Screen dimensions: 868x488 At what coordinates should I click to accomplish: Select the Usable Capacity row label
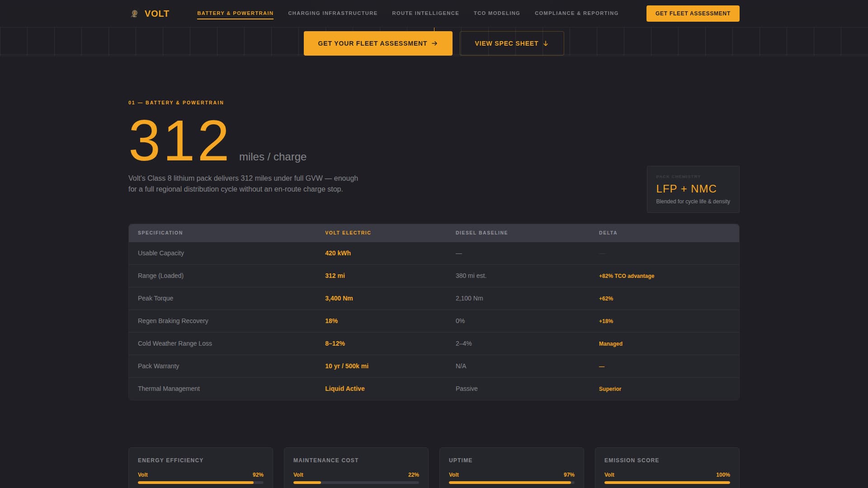pos(161,253)
